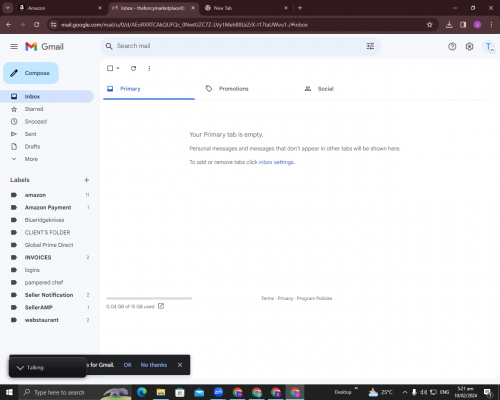Viewport: 500px width, 400px height.
Task: Click the storage usage progress bar
Action: [x=149, y=298]
